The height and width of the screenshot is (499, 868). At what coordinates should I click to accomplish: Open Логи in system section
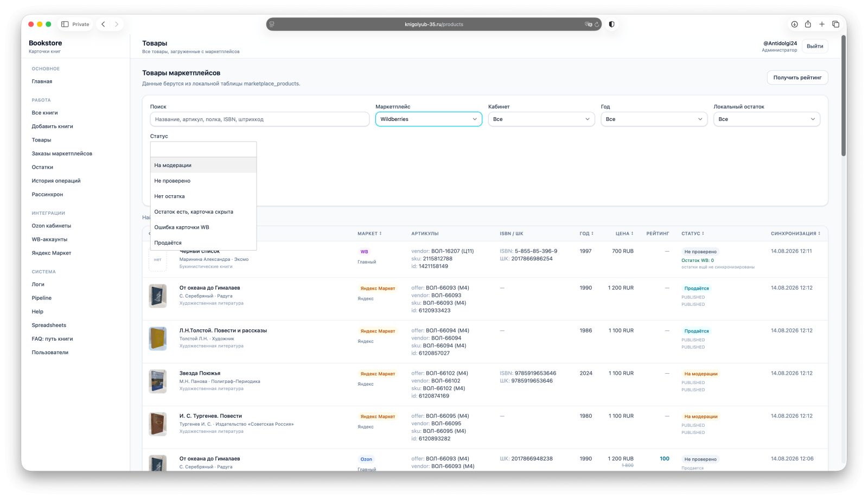click(38, 284)
